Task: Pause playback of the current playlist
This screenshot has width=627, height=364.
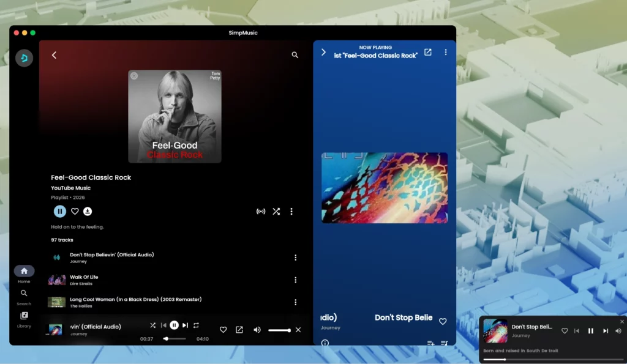Action: click(59, 211)
